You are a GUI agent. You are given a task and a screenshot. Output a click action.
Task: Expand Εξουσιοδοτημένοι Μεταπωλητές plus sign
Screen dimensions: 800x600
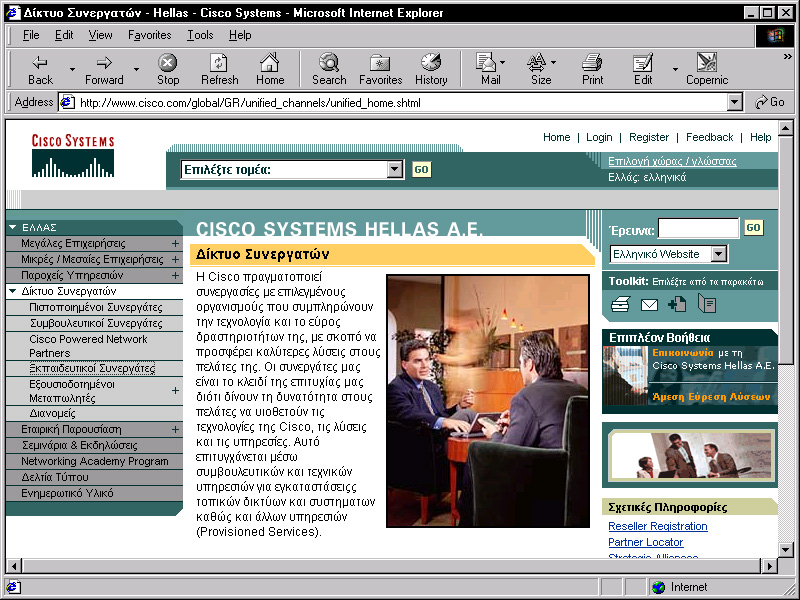click(175, 391)
